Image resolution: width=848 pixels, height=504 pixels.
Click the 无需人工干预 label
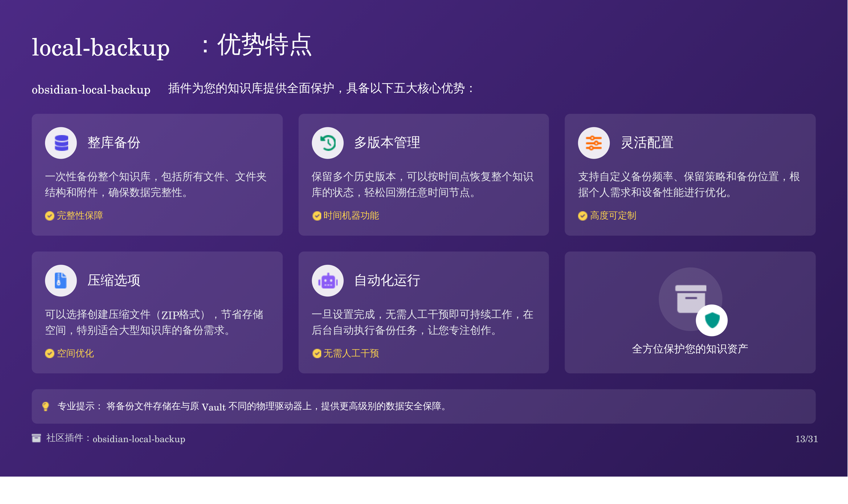pos(351,354)
